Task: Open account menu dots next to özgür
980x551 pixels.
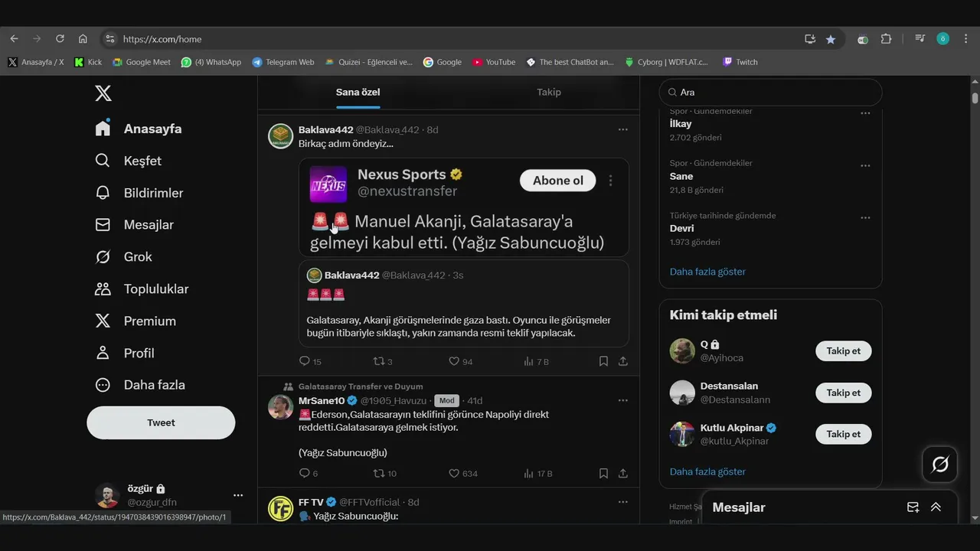Action: pos(238,495)
